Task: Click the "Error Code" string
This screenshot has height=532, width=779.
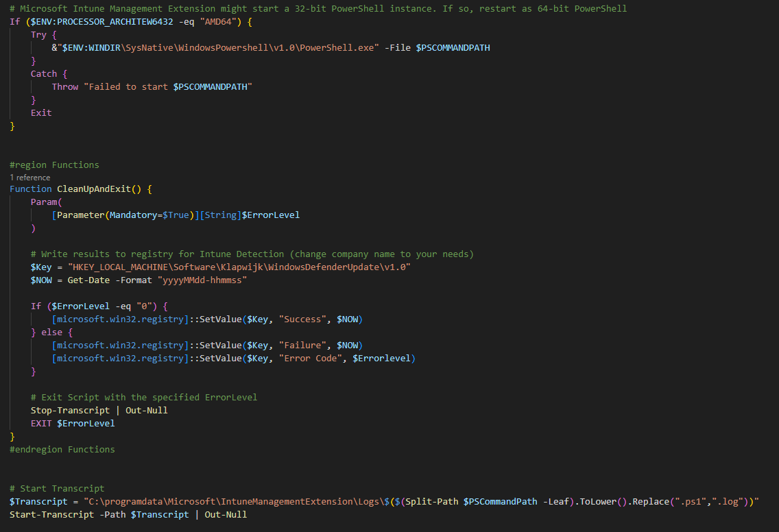Action: point(310,358)
